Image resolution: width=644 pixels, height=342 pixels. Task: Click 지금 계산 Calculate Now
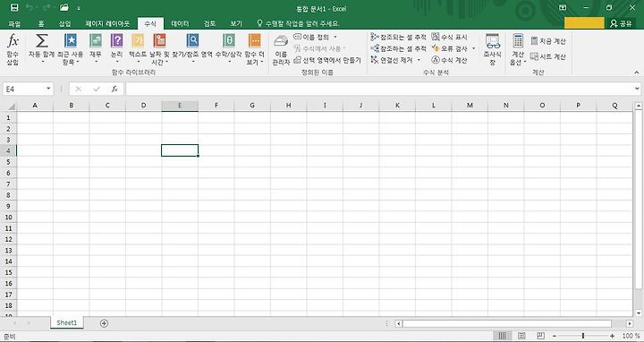pyautogui.click(x=548, y=40)
